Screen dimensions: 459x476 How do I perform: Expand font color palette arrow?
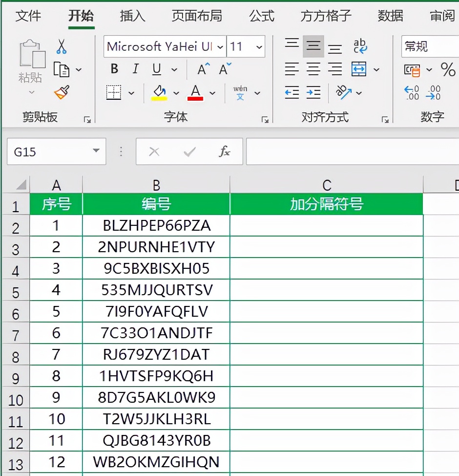212,93
